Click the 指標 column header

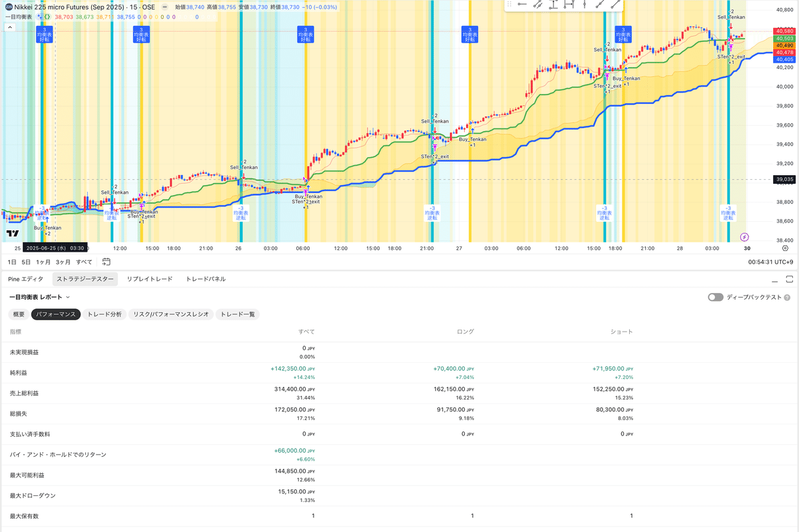[15, 331]
